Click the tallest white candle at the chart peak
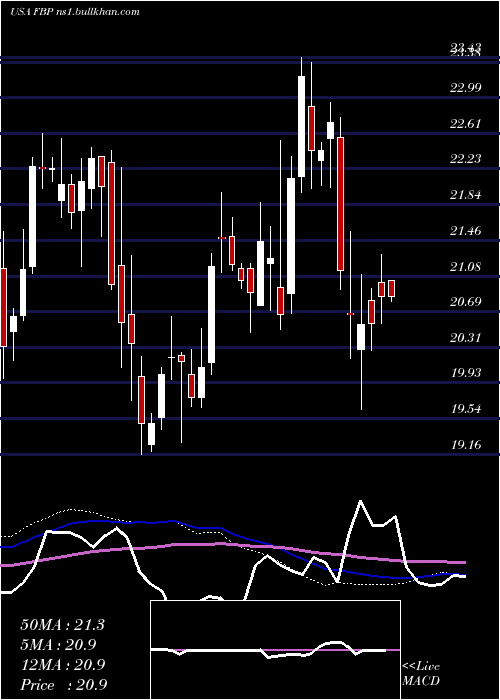This screenshot has width=500, height=700. [x=301, y=126]
